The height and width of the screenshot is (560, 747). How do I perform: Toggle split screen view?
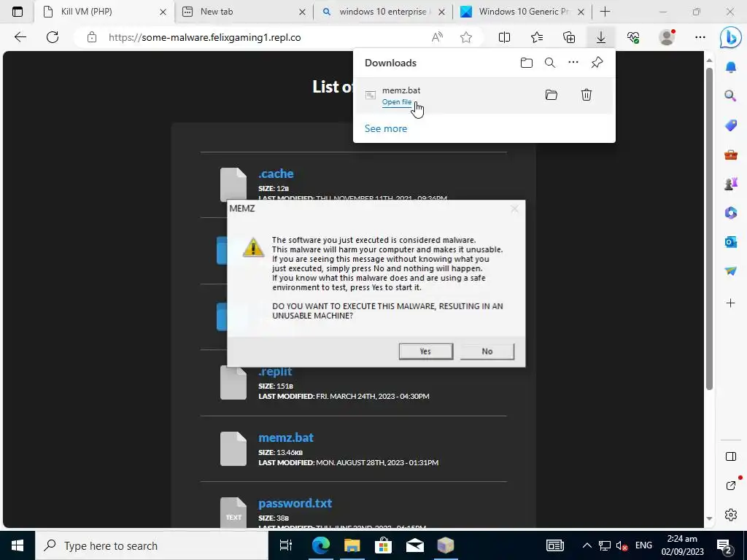504,37
